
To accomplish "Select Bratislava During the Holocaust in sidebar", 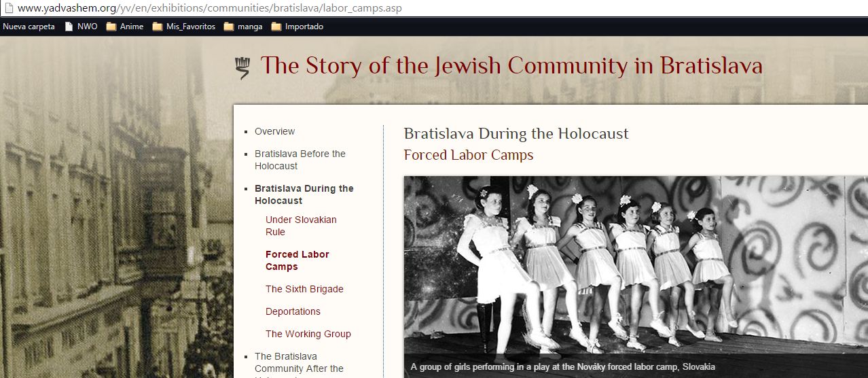I will point(304,194).
